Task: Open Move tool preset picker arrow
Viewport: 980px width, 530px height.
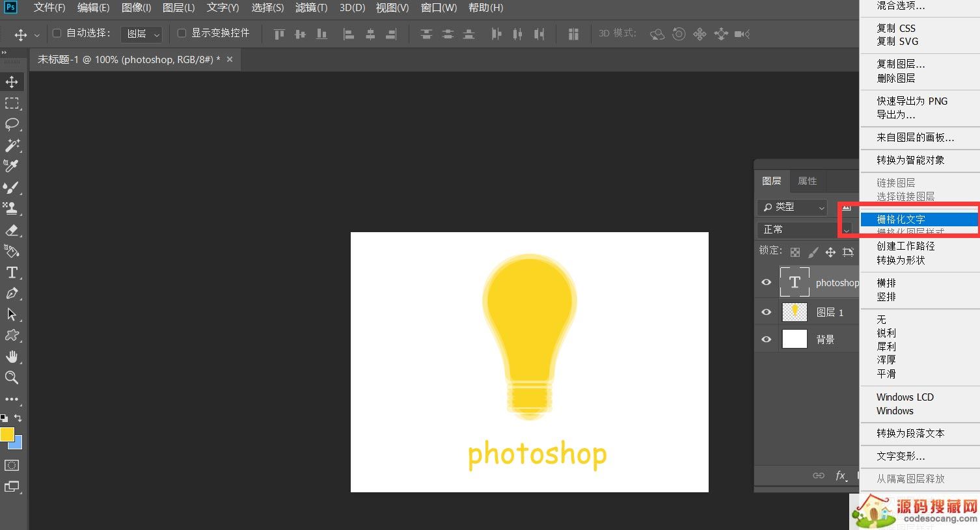Action: point(36,34)
